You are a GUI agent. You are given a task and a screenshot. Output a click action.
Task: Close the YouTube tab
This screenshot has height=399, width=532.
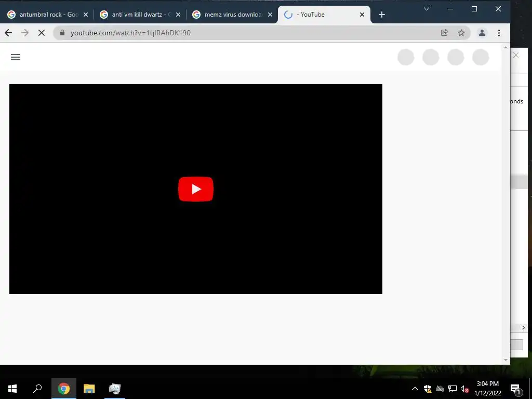click(x=362, y=15)
